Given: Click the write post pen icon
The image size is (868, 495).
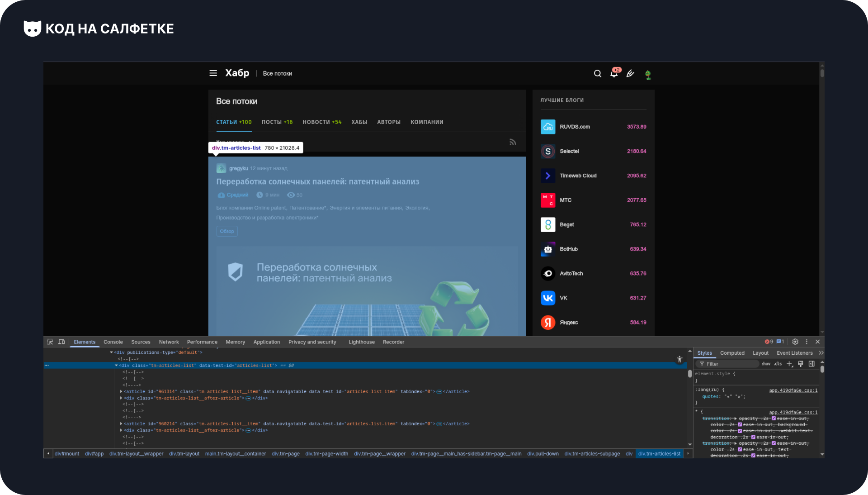Looking at the screenshot, I should point(630,74).
